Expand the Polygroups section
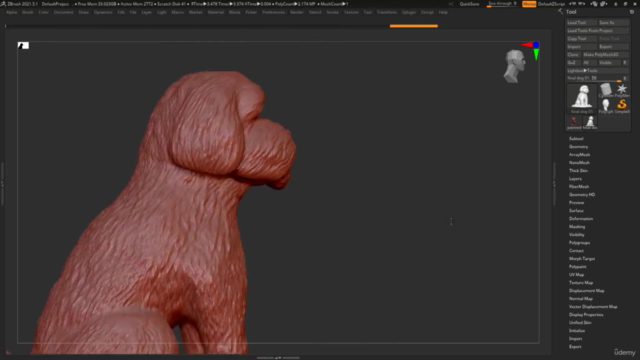Image resolution: width=640 pixels, height=360 pixels. (x=579, y=243)
